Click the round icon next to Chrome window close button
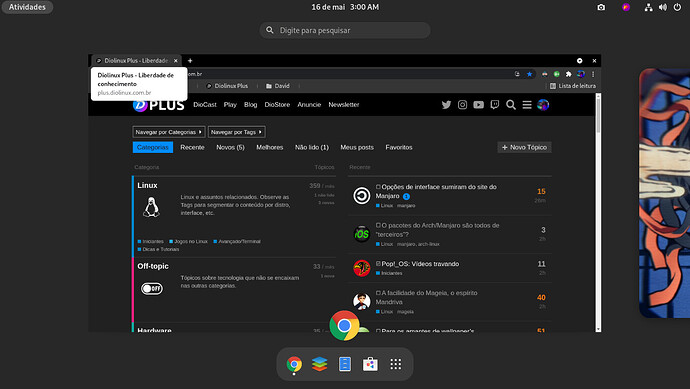The image size is (690, 389). (x=580, y=61)
